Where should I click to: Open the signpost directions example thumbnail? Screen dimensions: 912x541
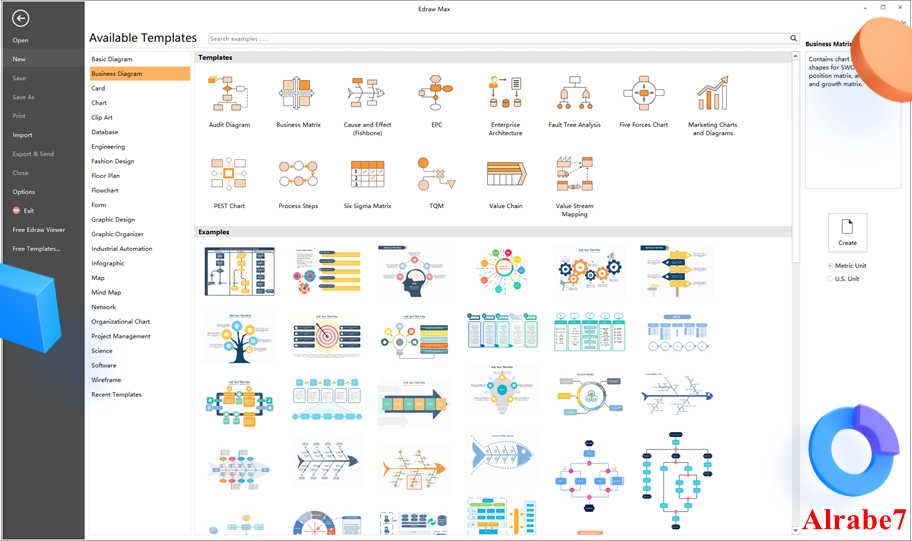676,271
